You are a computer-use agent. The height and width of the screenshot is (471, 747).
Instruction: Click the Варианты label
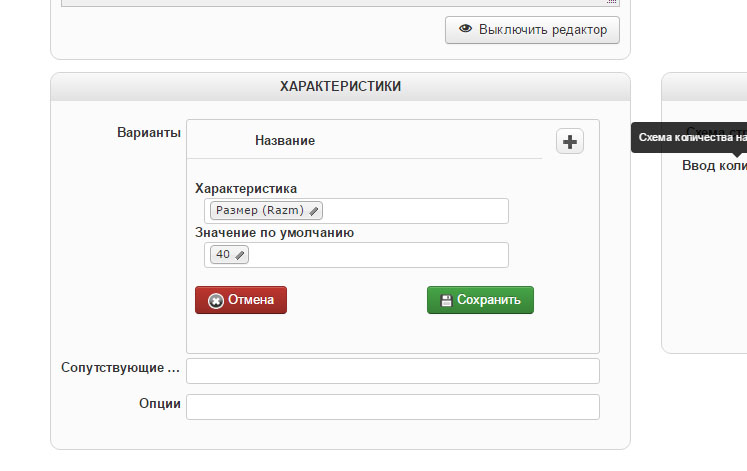(x=149, y=132)
